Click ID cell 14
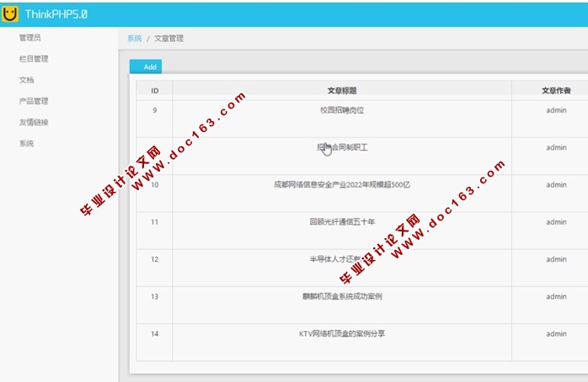Screen dimensions: 588x382 pyautogui.click(x=154, y=334)
